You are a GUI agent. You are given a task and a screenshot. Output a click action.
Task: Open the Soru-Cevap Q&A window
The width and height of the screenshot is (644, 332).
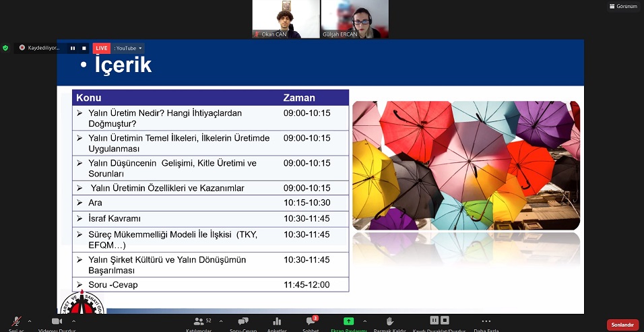tap(243, 322)
